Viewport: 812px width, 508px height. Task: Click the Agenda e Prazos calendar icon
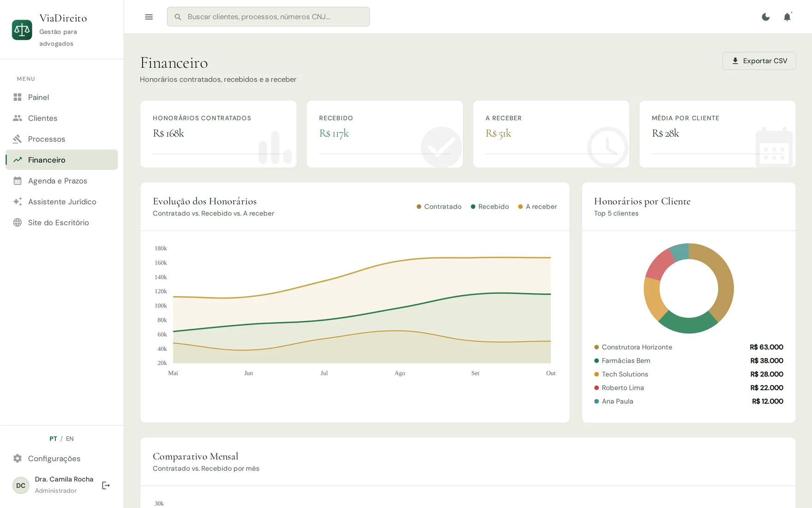pyautogui.click(x=18, y=181)
